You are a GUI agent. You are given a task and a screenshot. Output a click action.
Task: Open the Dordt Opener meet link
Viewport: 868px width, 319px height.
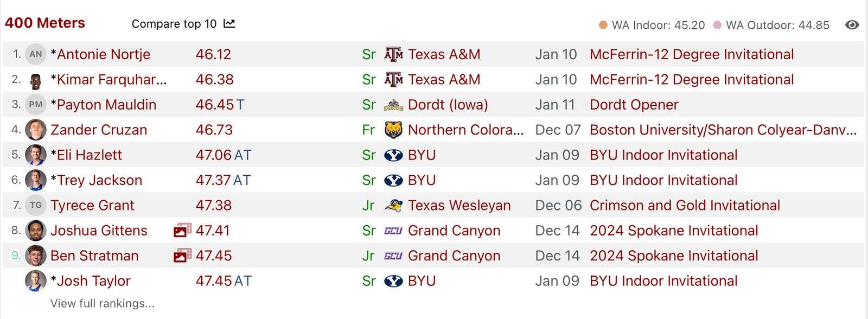point(634,105)
